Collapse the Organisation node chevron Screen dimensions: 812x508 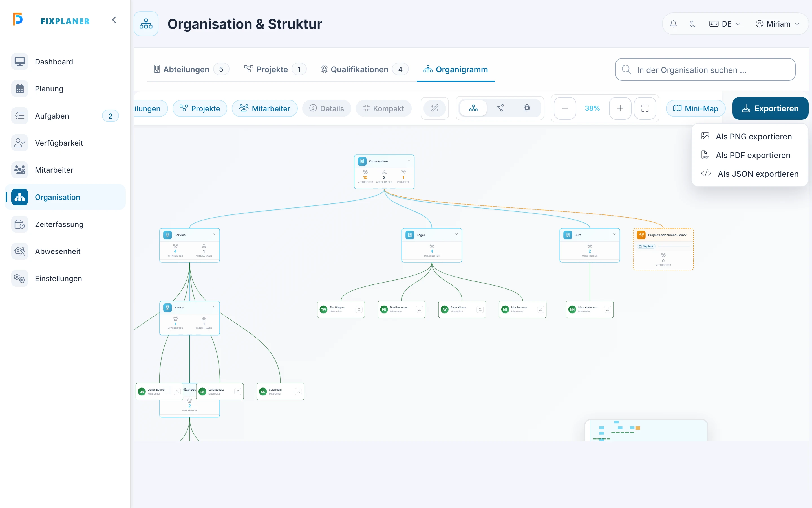click(409, 161)
